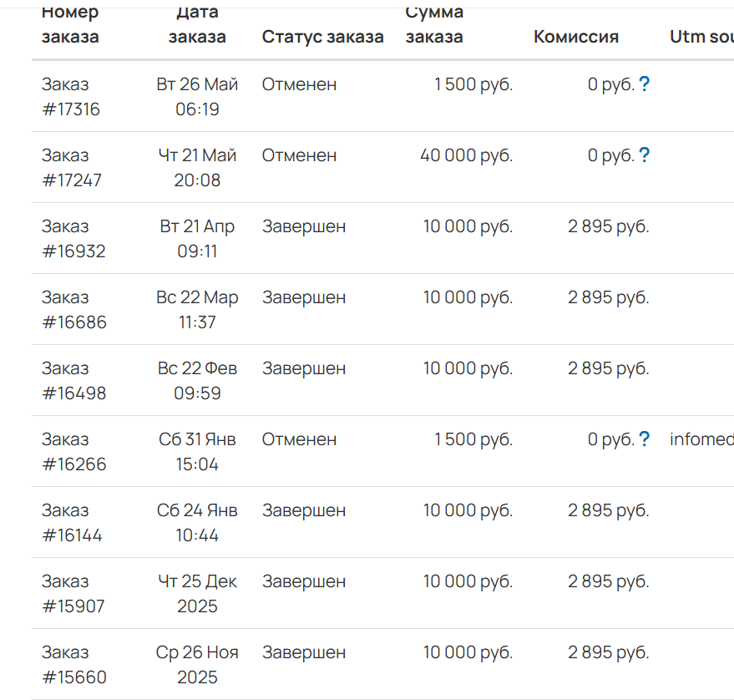Screen dimensions: 734x700
Task: Click the question mark icon for order #16266
Action: (644, 439)
